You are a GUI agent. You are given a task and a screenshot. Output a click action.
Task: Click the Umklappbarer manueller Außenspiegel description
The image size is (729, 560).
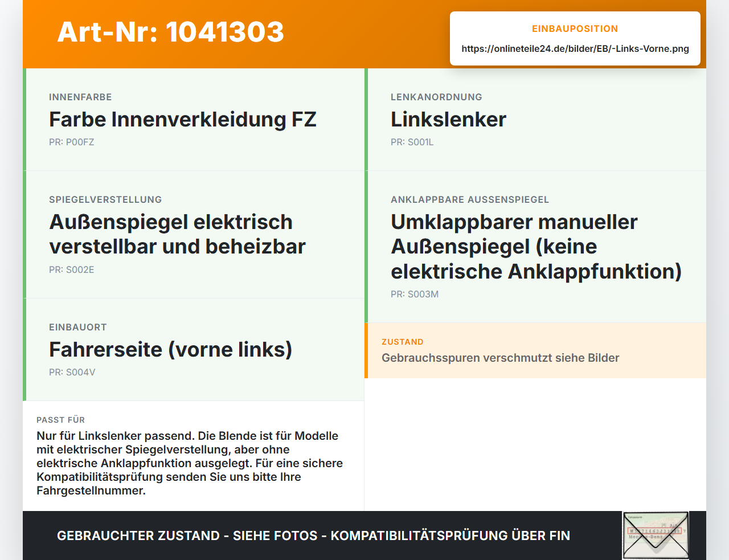536,247
